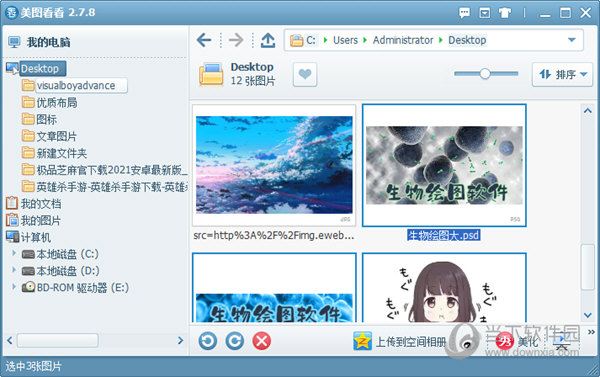
Task: Open the 排序 sort dropdown
Action: coord(562,74)
